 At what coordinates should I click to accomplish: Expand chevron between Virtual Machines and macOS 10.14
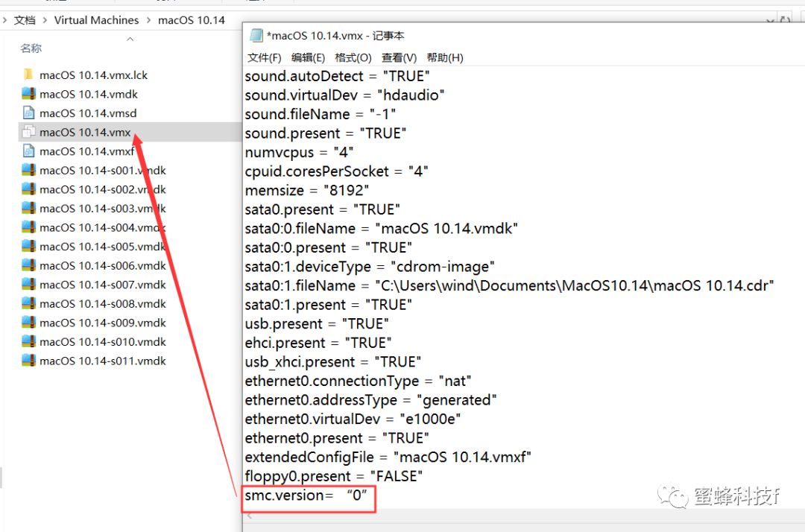148,20
